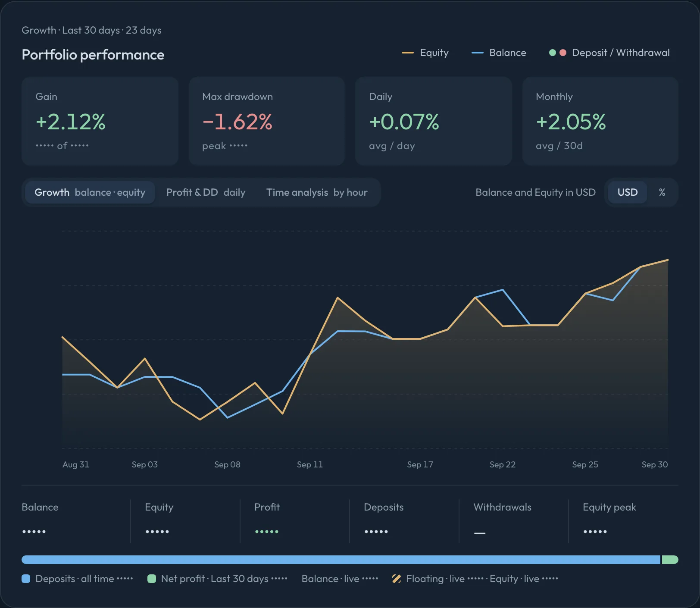Image resolution: width=700 pixels, height=608 pixels.
Task: Reveal hidden Equity peak value dots
Action: (595, 532)
